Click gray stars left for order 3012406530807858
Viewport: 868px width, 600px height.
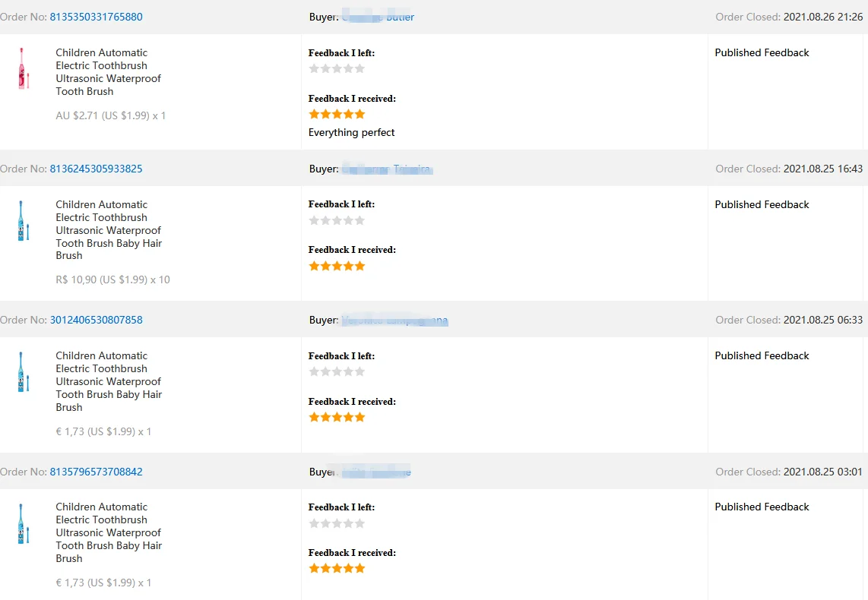[x=337, y=371]
